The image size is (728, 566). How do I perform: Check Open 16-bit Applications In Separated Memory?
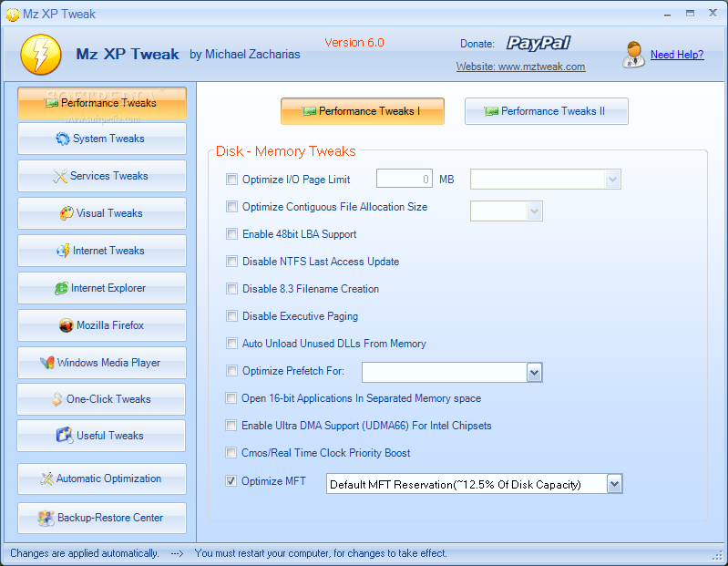tap(231, 398)
